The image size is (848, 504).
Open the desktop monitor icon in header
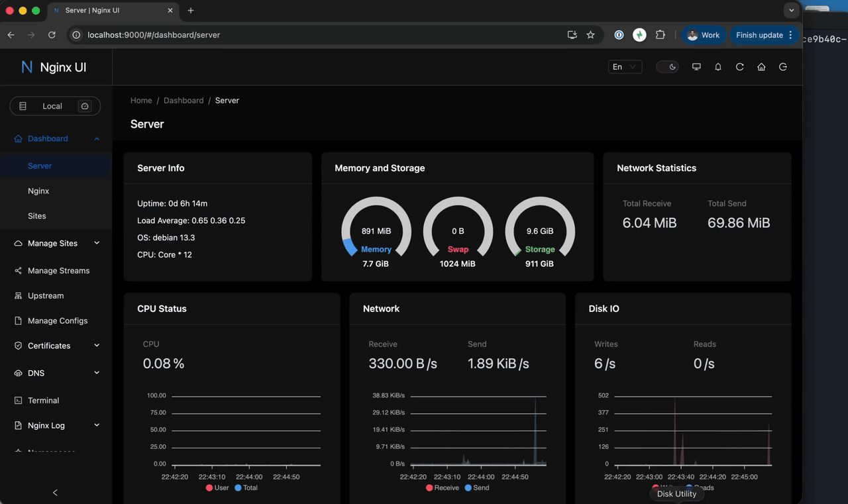(696, 67)
